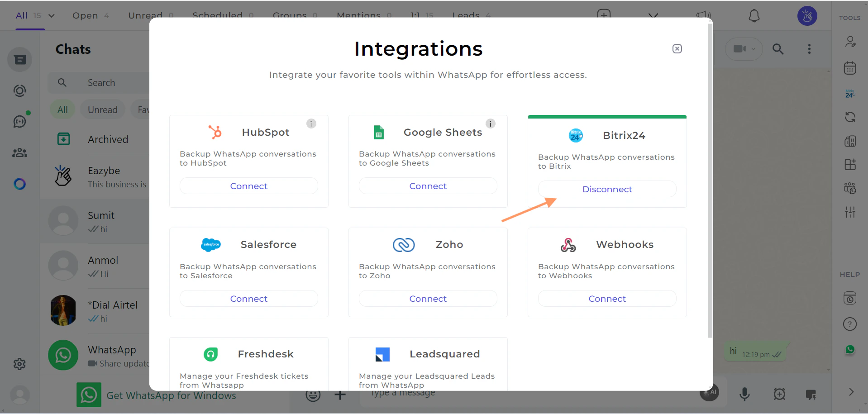Viewport: 868px width, 414px height.
Task: Click Get WhatsApp for Windows link
Action: 171,395
